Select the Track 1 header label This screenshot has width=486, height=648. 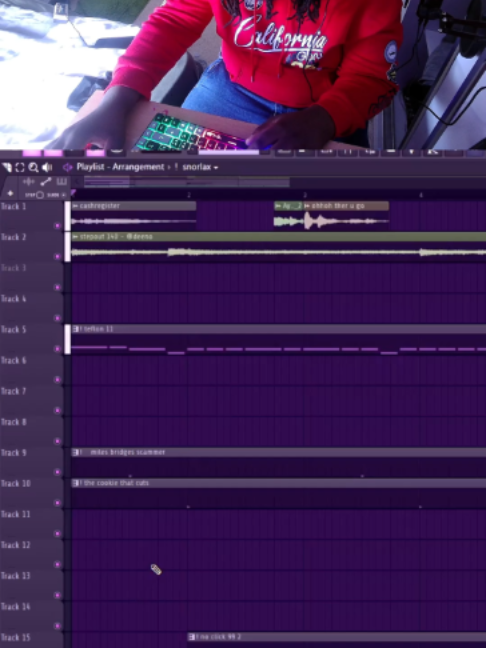[x=13, y=206]
